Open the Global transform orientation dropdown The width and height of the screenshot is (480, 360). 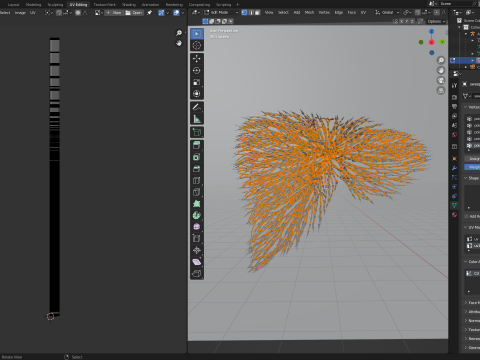[x=387, y=13]
